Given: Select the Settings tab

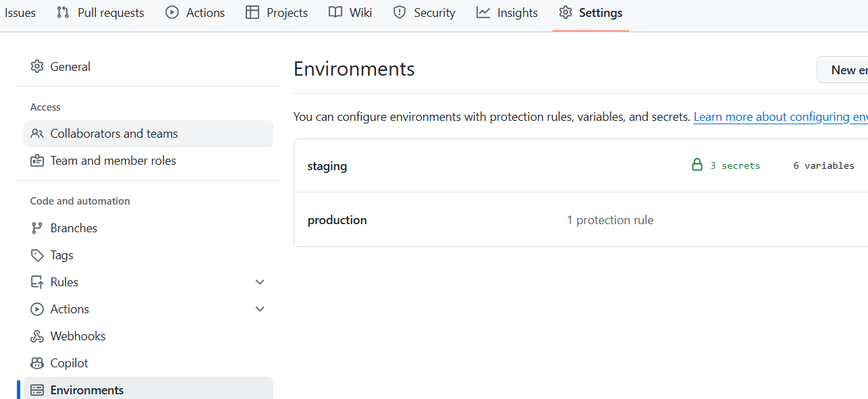Looking at the screenshot, I should coord(591,13).
